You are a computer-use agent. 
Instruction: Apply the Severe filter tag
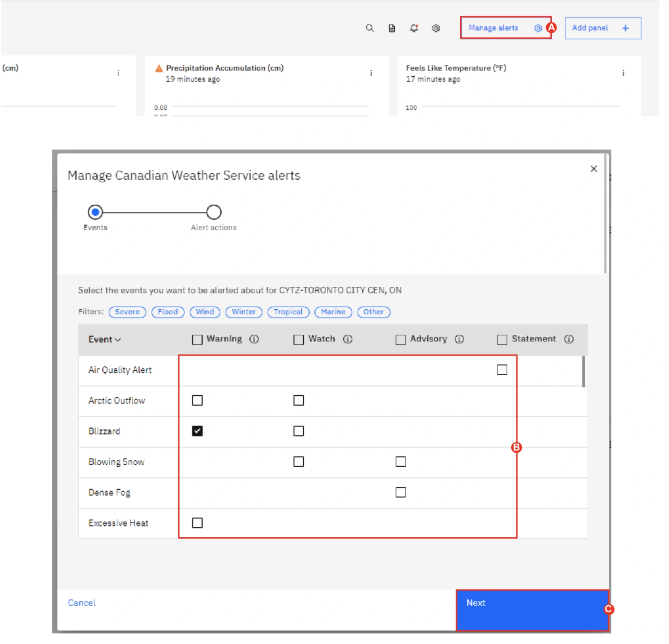point(127,312)
